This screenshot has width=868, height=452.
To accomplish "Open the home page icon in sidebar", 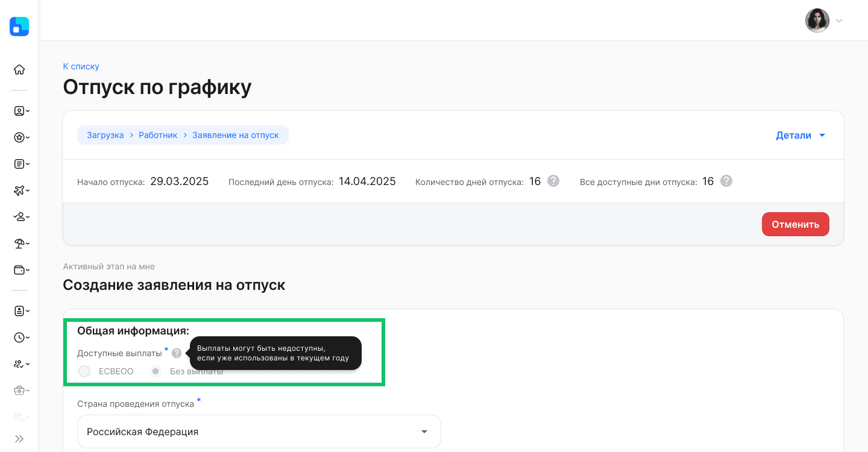I will pyautogui.click(x=19, y=69).
